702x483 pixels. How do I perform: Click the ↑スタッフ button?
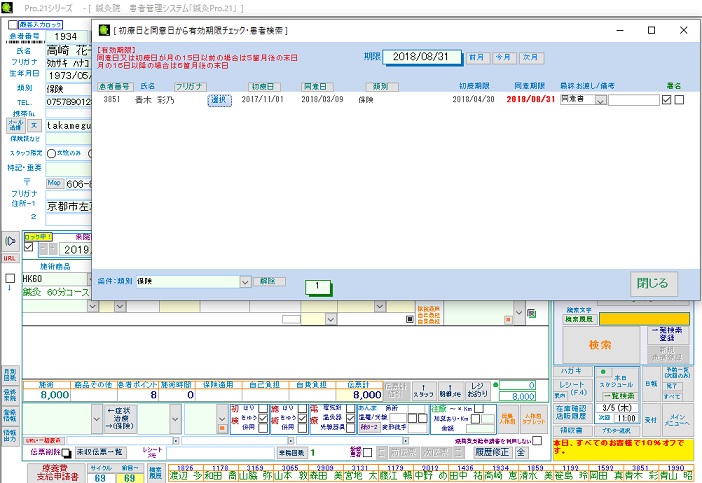[423, 391]
